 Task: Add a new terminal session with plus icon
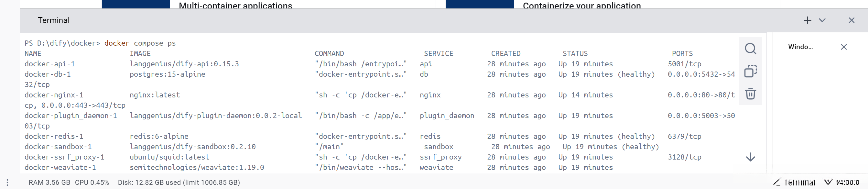pos(807,20)
